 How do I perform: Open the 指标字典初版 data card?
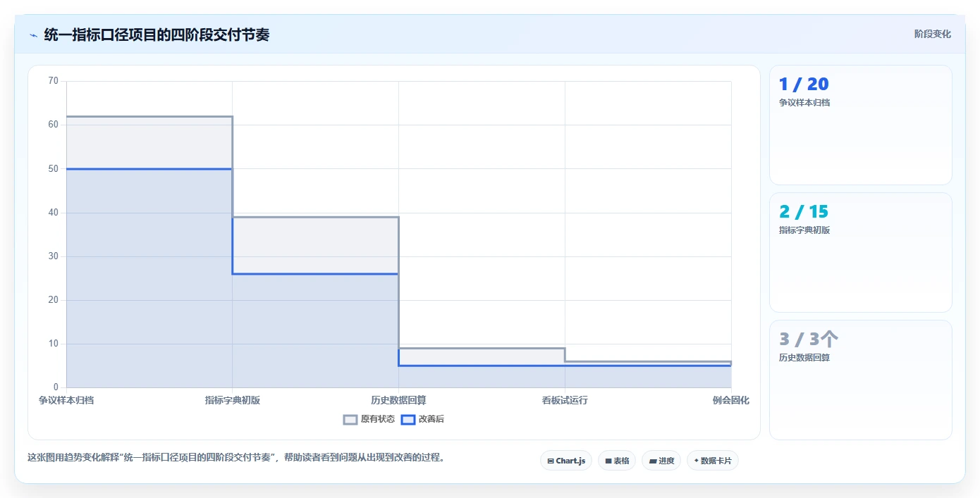click(861, 253)
